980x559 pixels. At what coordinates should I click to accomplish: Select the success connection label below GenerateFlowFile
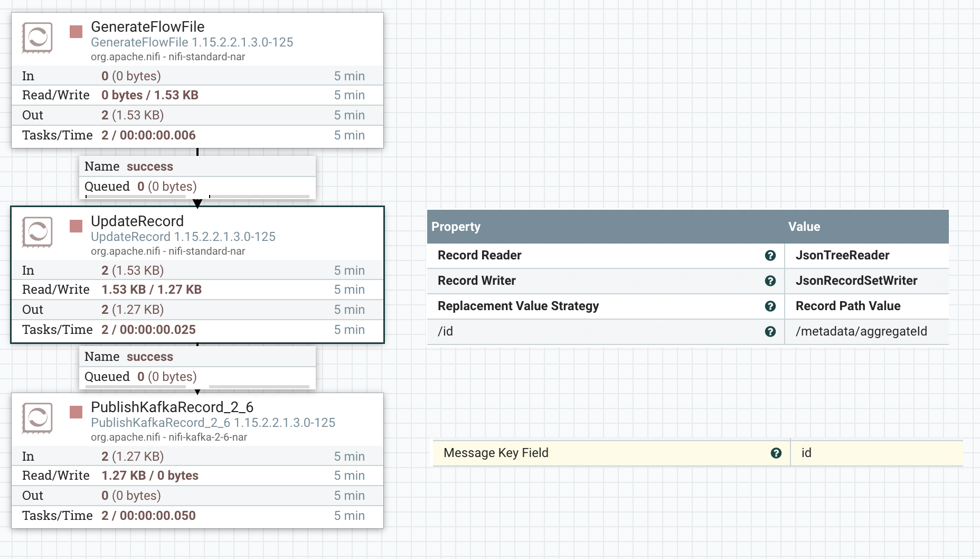click(149, 166)
